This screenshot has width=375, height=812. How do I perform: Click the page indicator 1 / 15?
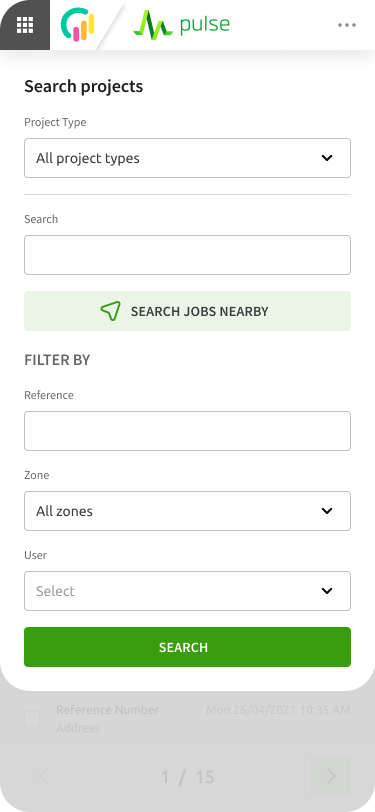188,777
